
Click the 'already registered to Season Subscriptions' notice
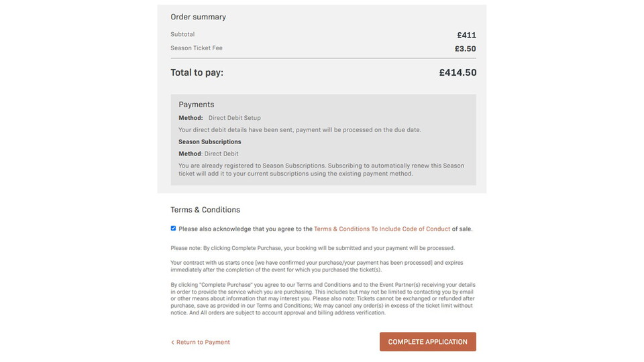[x=321, y=170]
